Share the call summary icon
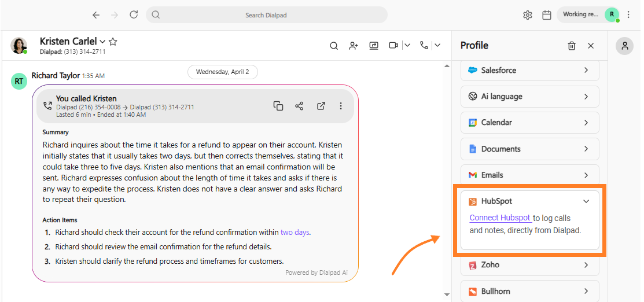The image size is (644, 302). click(x=299, y=106)
